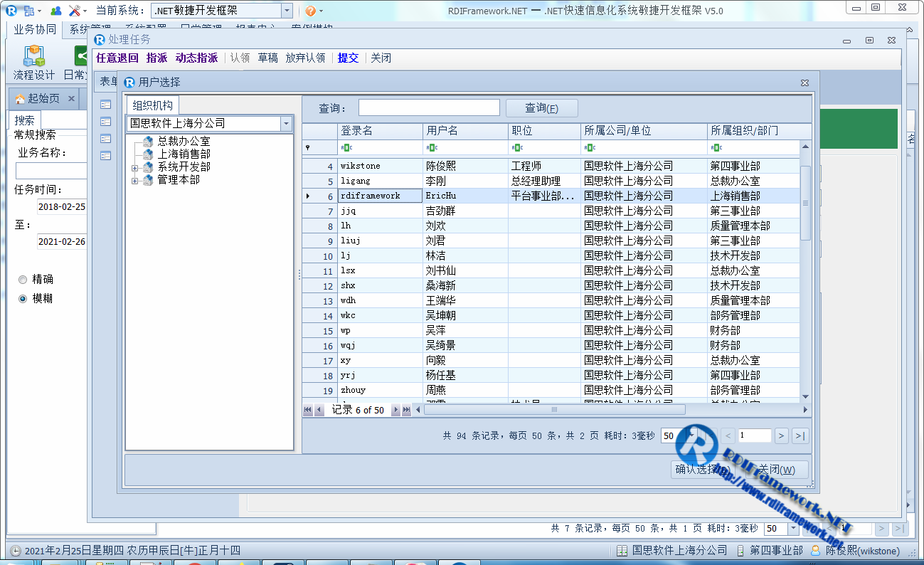Select the 模糊 fuzzy-match radio button

coord(23,299)
